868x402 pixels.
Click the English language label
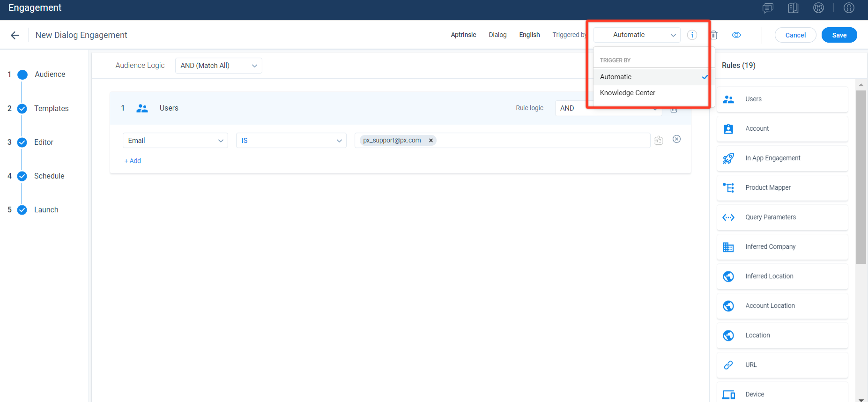529,35
